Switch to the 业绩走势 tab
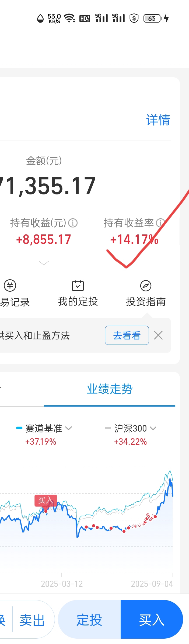 (x=110, y=389)
